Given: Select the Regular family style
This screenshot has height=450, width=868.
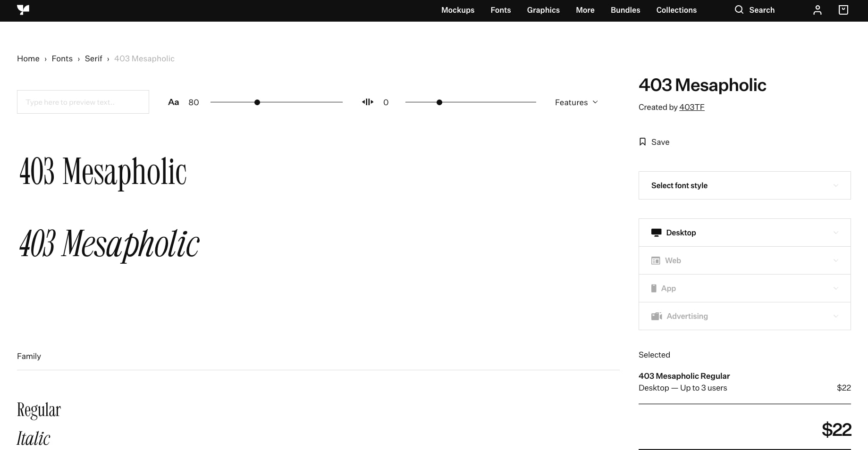Looking at the screenshot, I should click(39, 410).
